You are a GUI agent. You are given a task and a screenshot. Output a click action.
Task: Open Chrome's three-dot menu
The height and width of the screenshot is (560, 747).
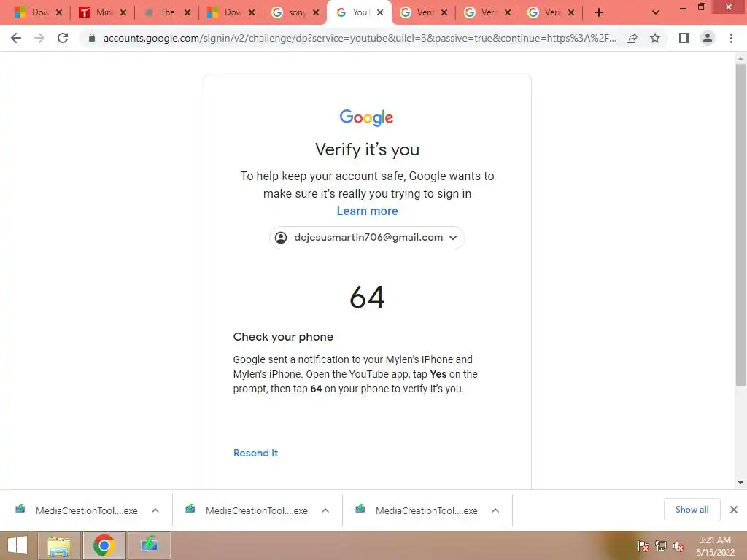pos(731,38)
